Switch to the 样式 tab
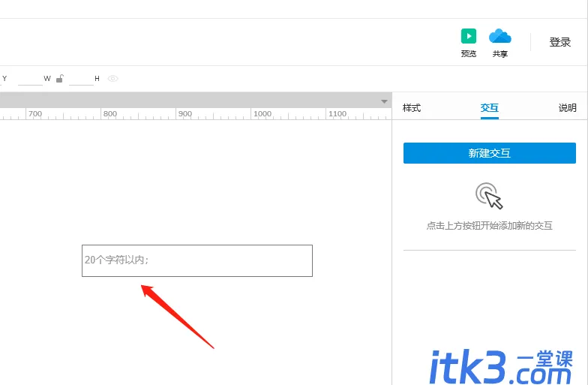This screenshot has width=588, height=385. [411, 108]
